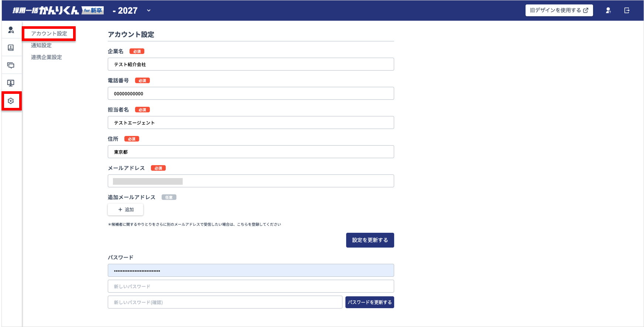Image resolution: width=644 pixels, height=327 pixels.
Task: Focus the 電話番号 input field
Action: point(251,93)
